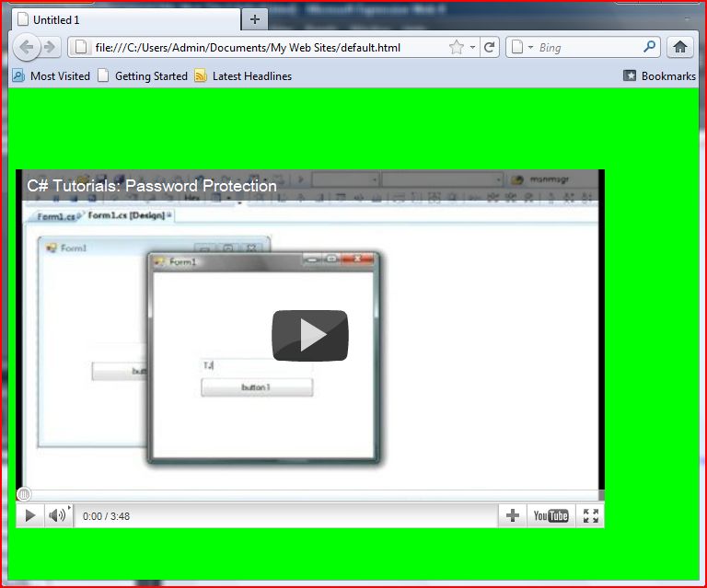Go forward with the forward arrow button
The width and height of the screenshot is (707, 588).
point(50,47)
